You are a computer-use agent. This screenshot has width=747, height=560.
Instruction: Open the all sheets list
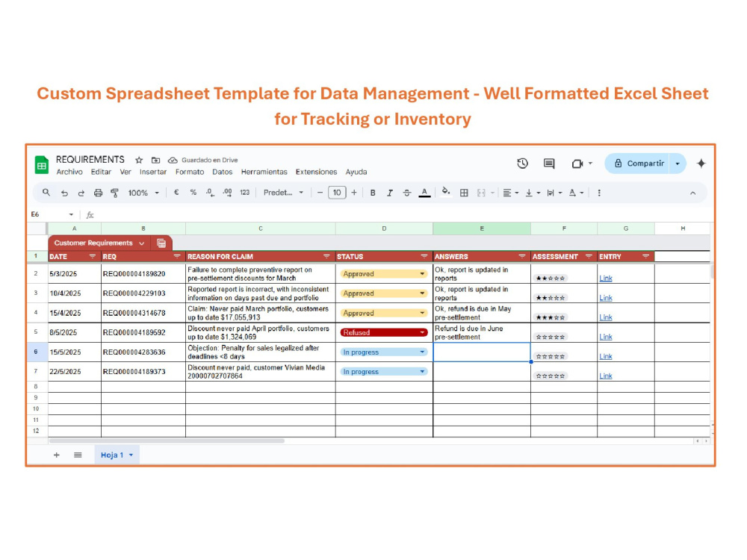click(78, 455)
